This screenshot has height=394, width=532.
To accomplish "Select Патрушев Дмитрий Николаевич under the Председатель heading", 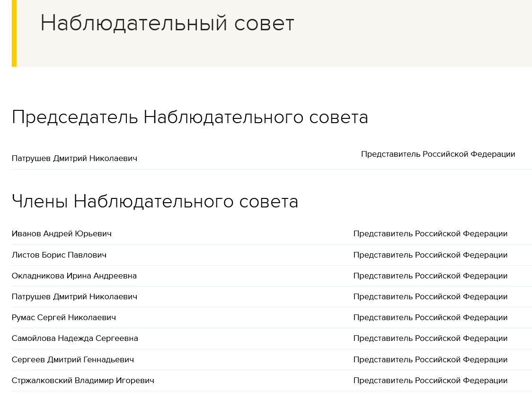I will pos(74,158).
